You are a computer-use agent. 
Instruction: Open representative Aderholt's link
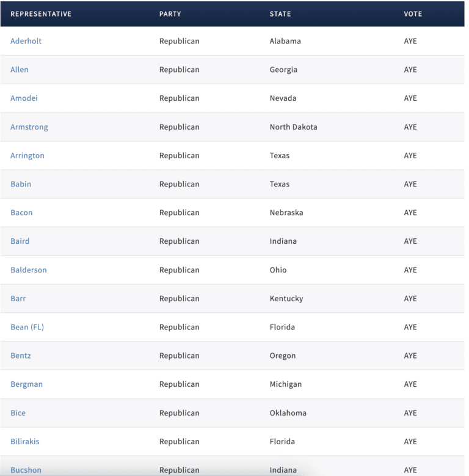pos(26,41)
